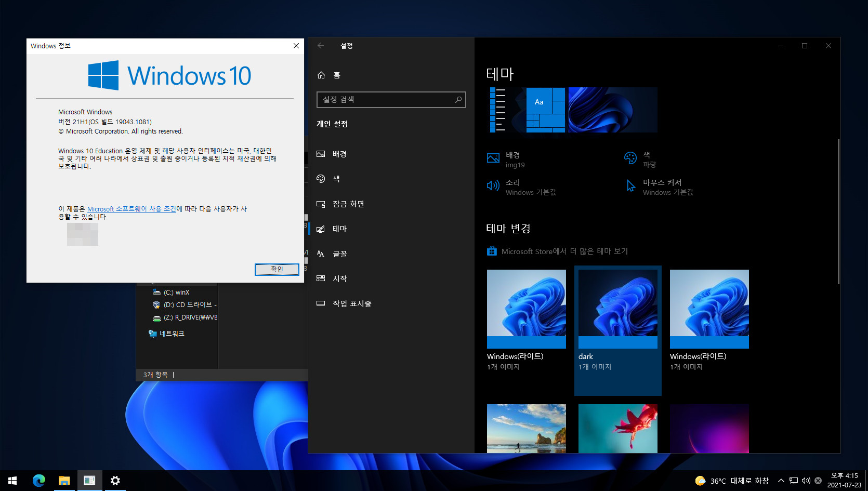Screen dimensions: 868x491
Task: Select the first Windows(라이트) theme thumbnail
Action: point(527,309)
